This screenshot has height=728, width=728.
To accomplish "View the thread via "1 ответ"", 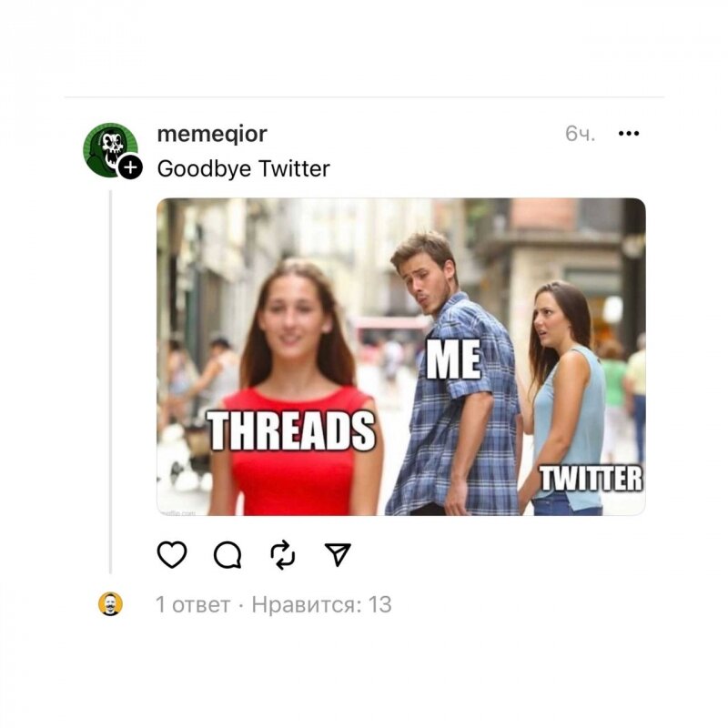I will pos(193,604).
